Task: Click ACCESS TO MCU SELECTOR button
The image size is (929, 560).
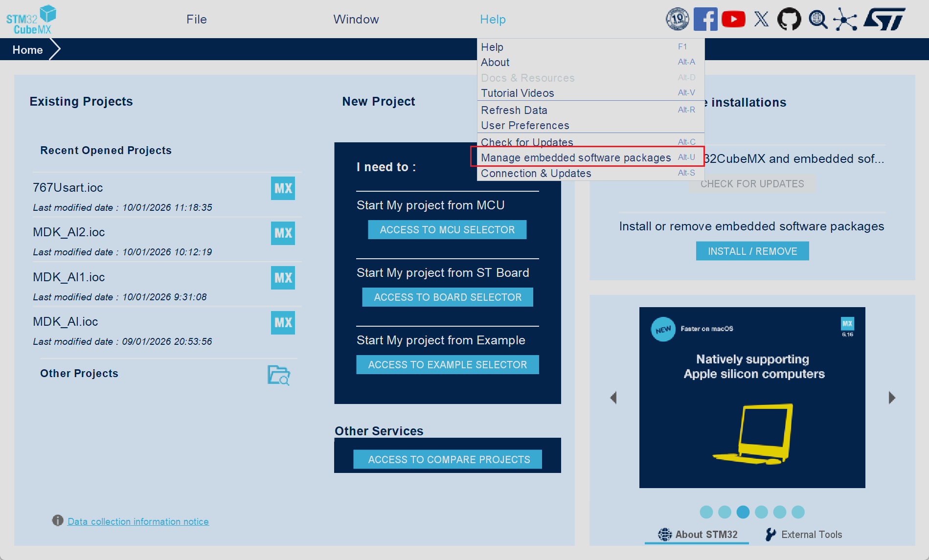Action: (x=447, y=230)
